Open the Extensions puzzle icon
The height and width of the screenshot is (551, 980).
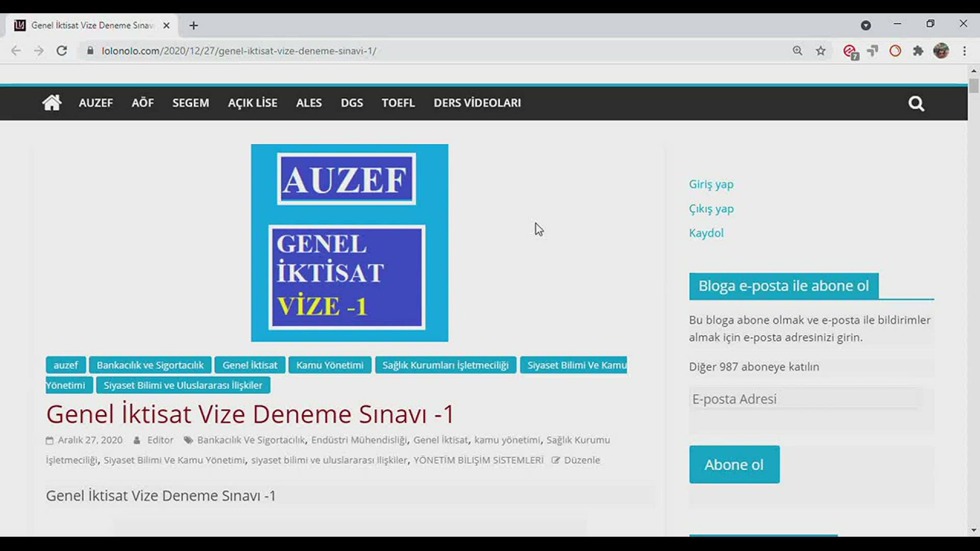(918, 51)
